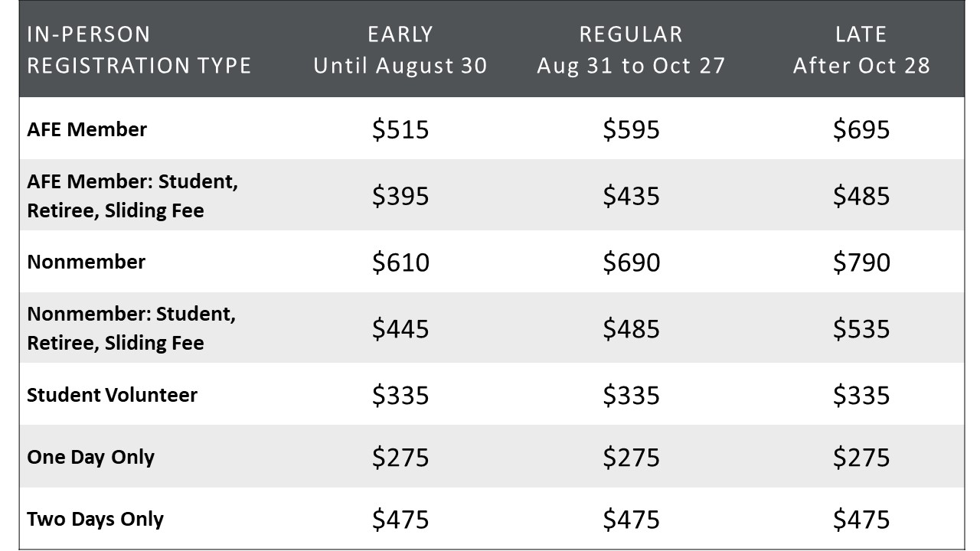
Task: Click the Nonmember late price $790
Action: [x=861, y=262]
